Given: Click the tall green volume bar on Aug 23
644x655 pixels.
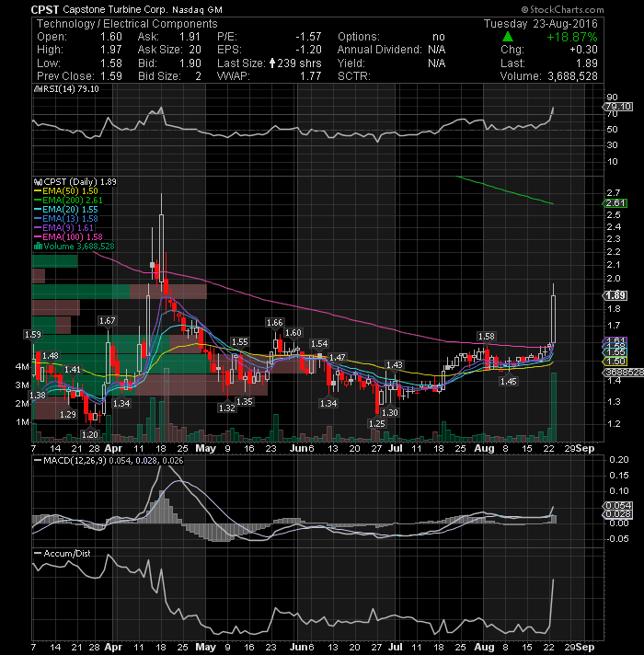Looking at the screenshot, I should click(554, 408).
